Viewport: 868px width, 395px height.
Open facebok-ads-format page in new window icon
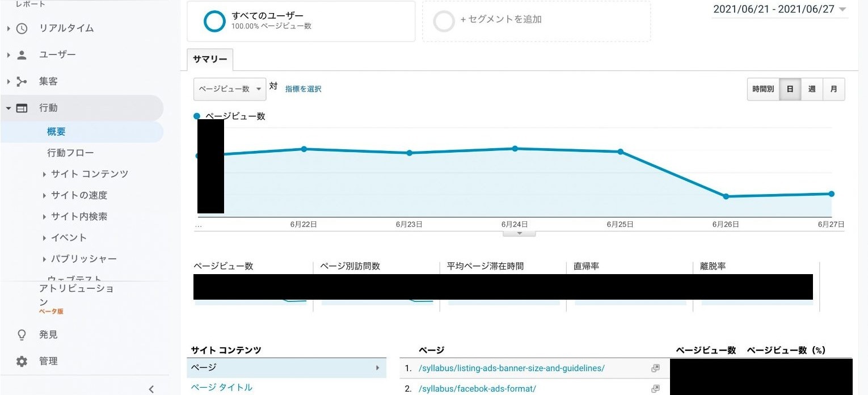[x=655, y=389]
